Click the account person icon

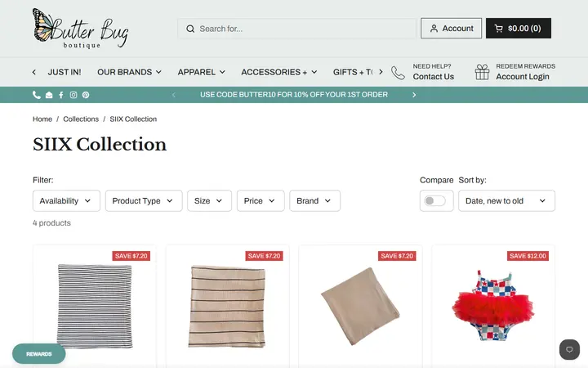pos(434,28)
